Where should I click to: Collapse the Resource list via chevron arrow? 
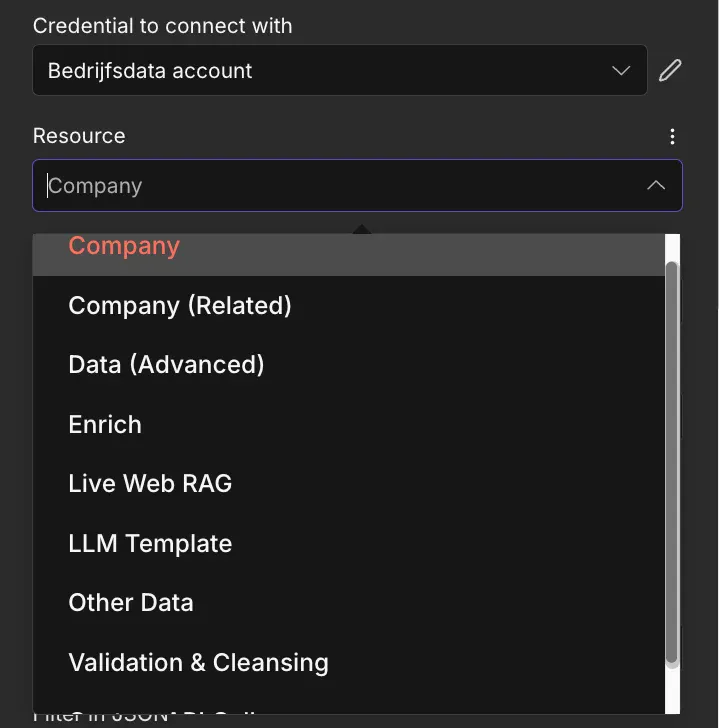(656, 186)
